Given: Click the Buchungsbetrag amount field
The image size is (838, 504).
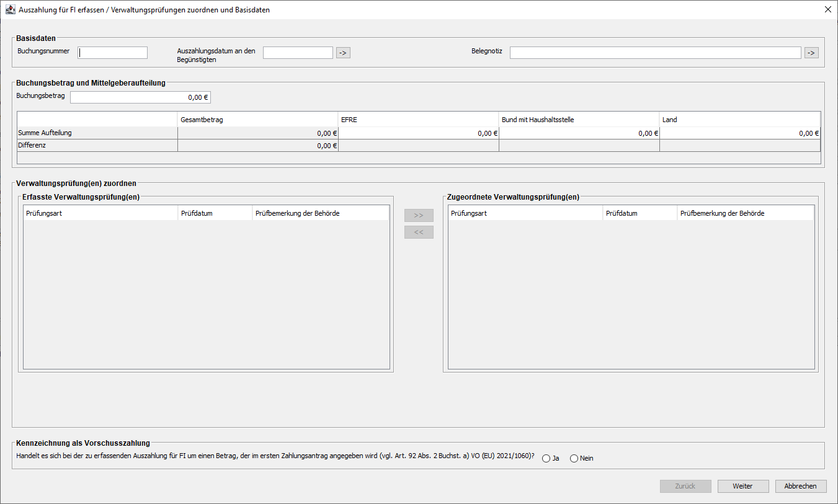Looking at the screenshot, I should tap(141, 97).
